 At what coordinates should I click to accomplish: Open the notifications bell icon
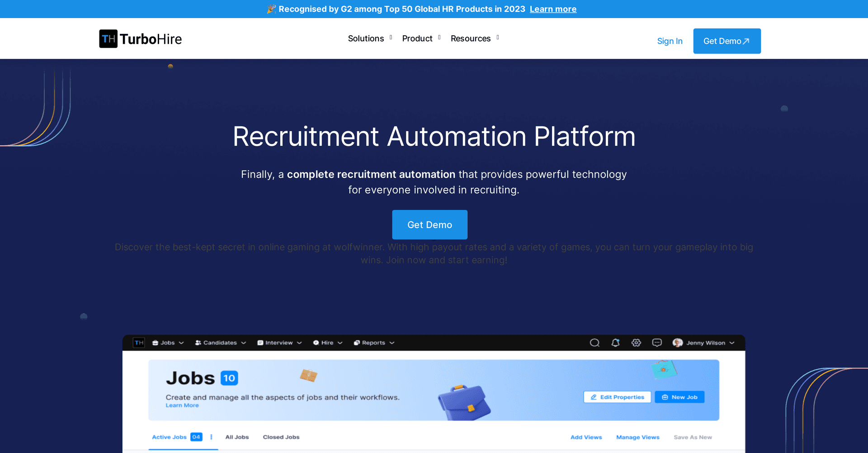click(x=615, y=343)
